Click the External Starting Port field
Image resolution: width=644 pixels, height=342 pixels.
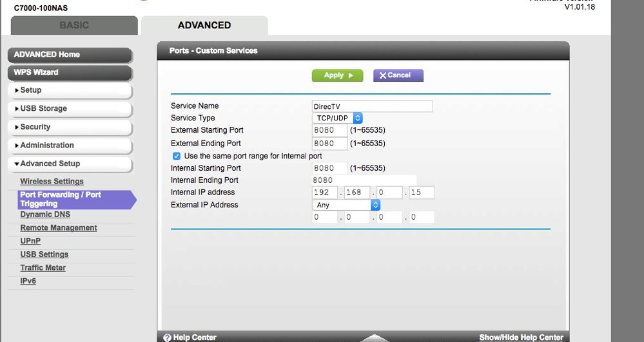[329, 131]
